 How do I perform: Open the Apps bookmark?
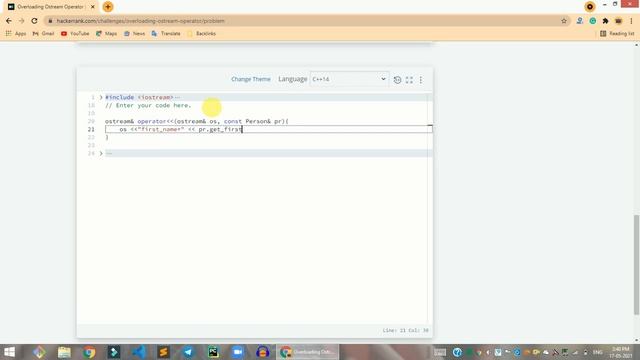(16, 33)
